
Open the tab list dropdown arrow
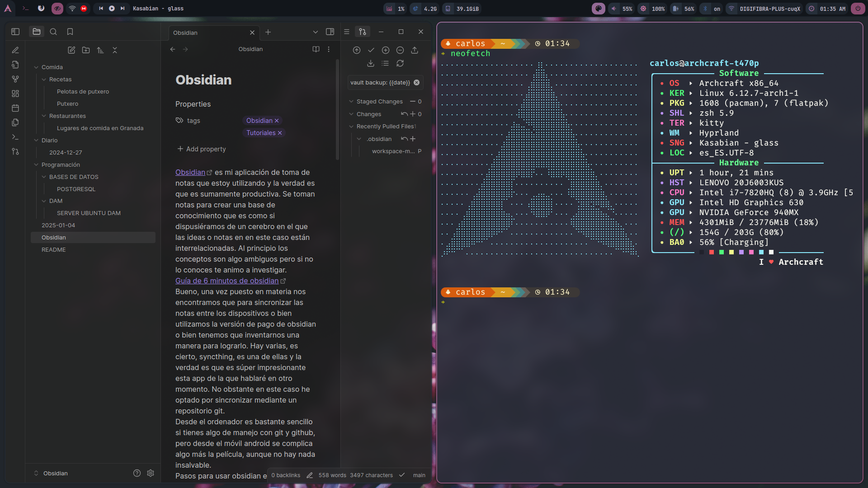pyautogui.click(x=315, y=32)
